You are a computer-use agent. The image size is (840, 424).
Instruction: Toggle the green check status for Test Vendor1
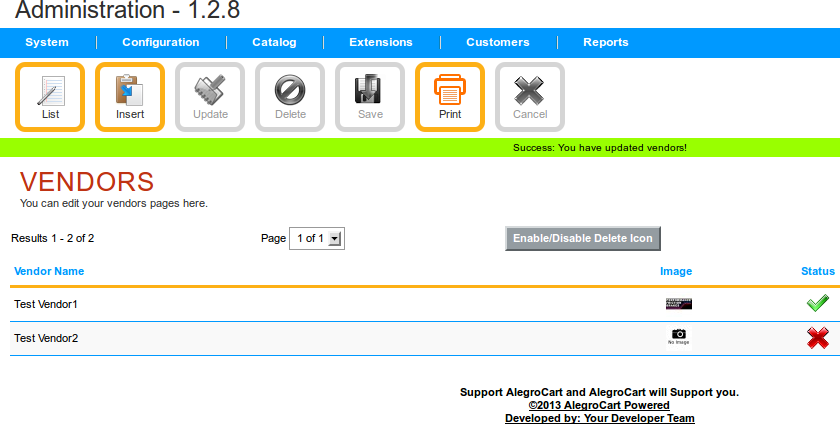818,303
